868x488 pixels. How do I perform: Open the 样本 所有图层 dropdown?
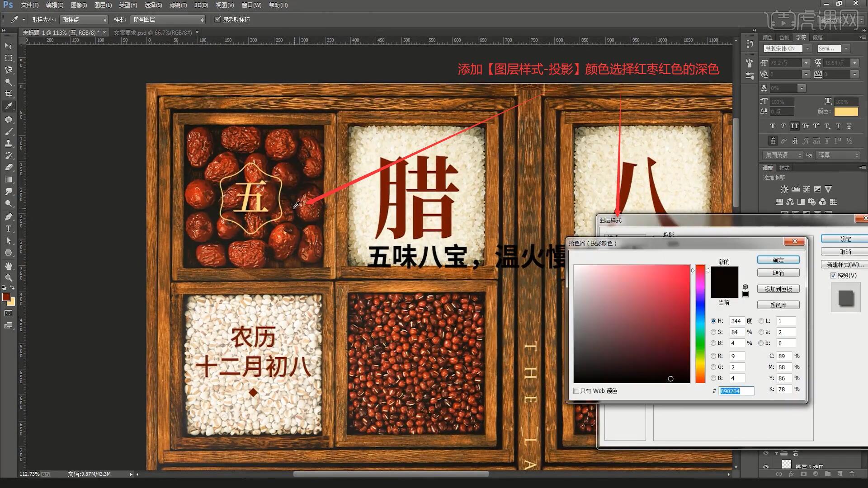point(168,19)
